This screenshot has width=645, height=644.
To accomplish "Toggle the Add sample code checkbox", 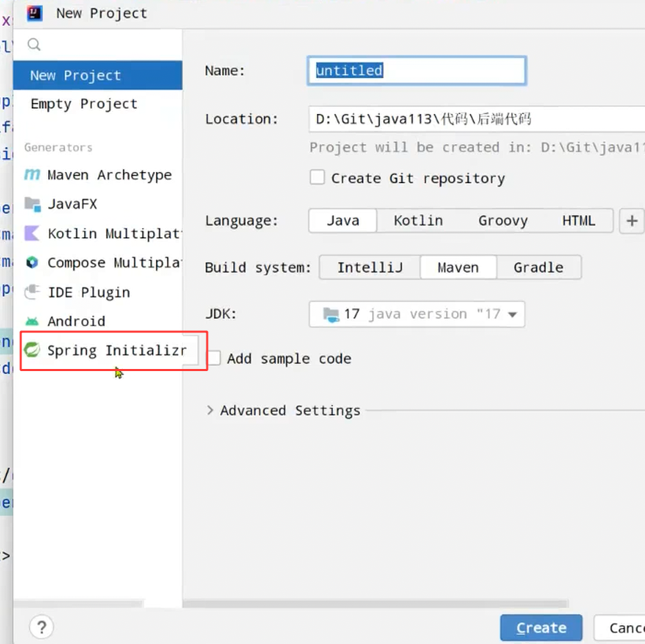I will pyautogui.click(x=214, y=358).
